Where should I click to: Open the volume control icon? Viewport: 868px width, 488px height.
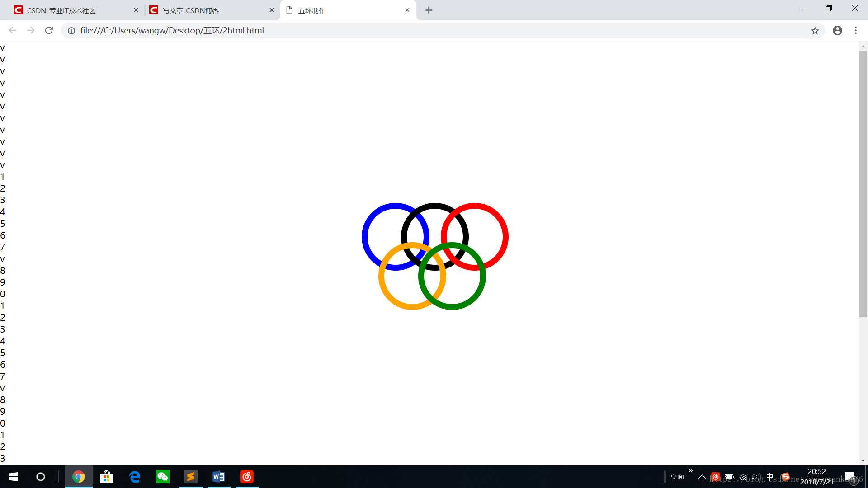click(x=756, y=477)
